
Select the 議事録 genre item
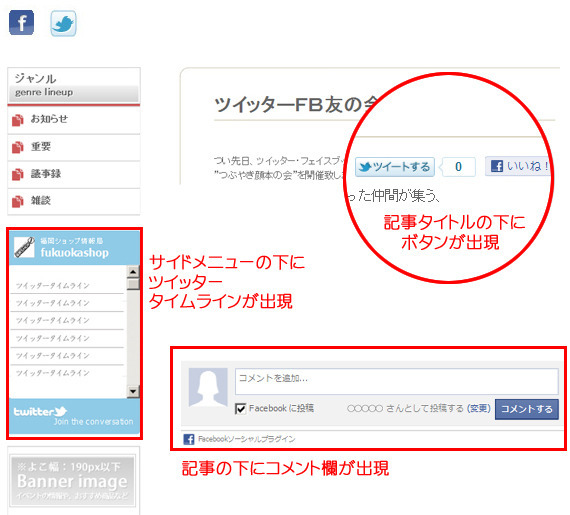pos(74,174)
